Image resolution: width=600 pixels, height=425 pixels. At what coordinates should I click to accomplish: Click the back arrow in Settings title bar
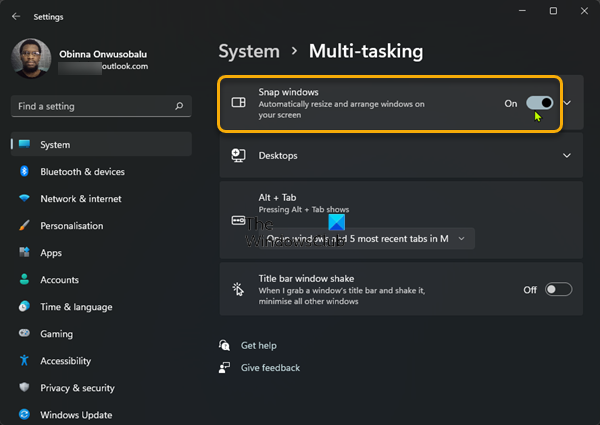click(x=16, y=15)
